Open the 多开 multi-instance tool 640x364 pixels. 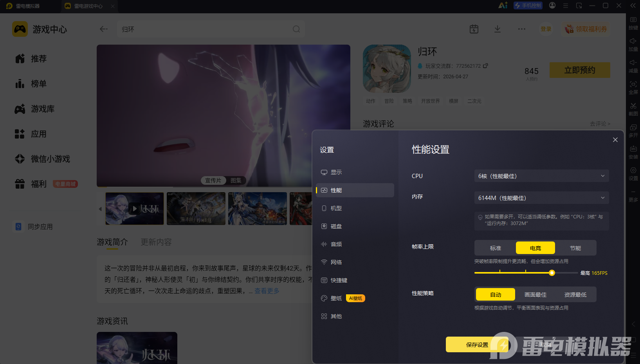click(x=633, y=130)
